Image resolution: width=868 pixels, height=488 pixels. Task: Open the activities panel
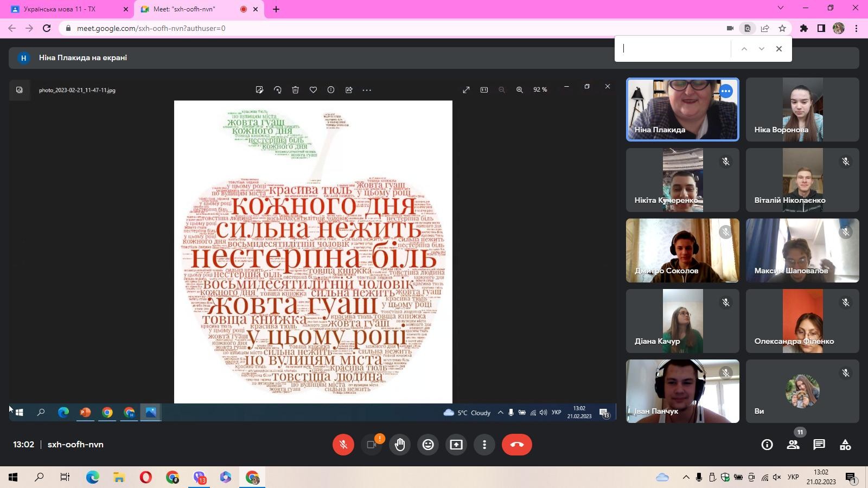coord(845,445)
